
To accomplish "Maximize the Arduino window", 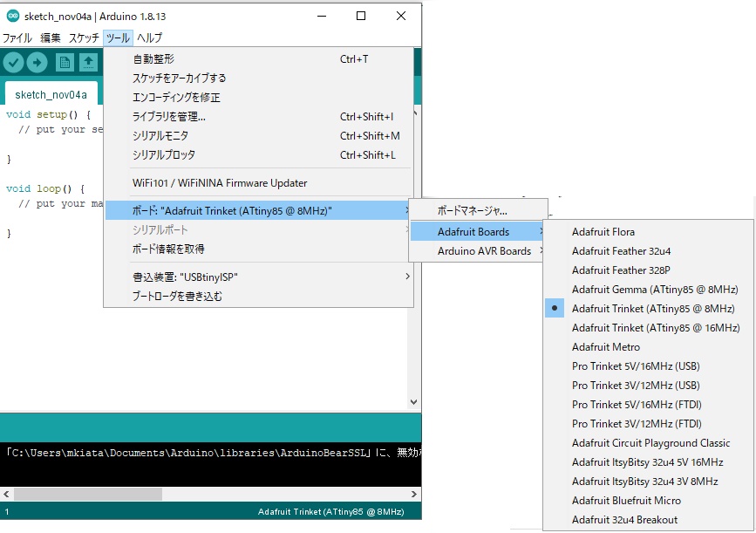I will [x=361, y=16].
